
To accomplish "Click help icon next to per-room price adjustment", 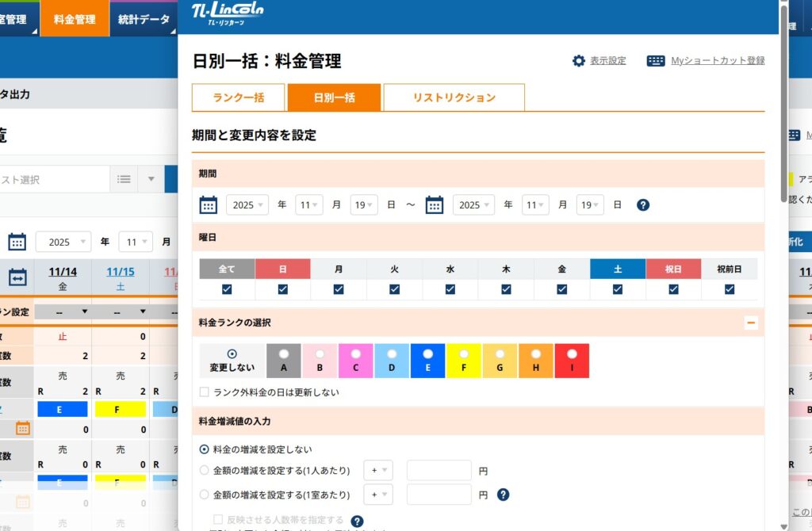I will coord(503,495).
